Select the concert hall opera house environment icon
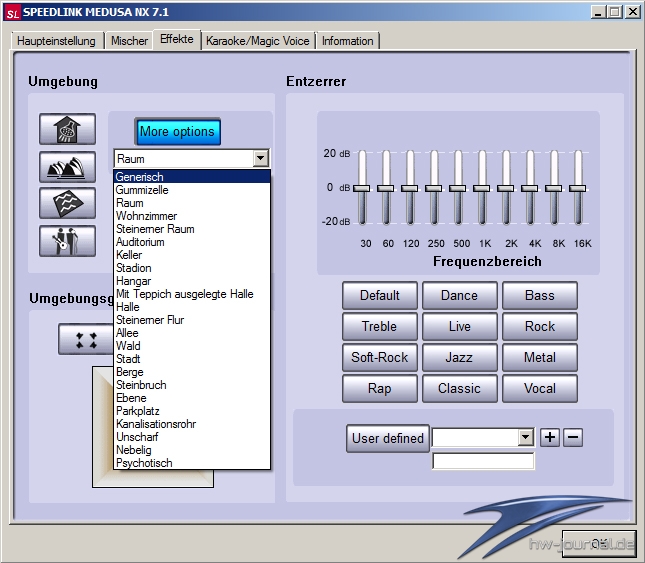This screenshot has height=563, width=645. click(x=67, y=167)
